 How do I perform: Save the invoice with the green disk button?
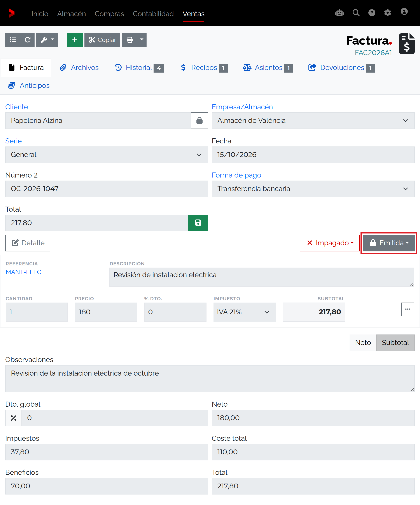point(198,223)
